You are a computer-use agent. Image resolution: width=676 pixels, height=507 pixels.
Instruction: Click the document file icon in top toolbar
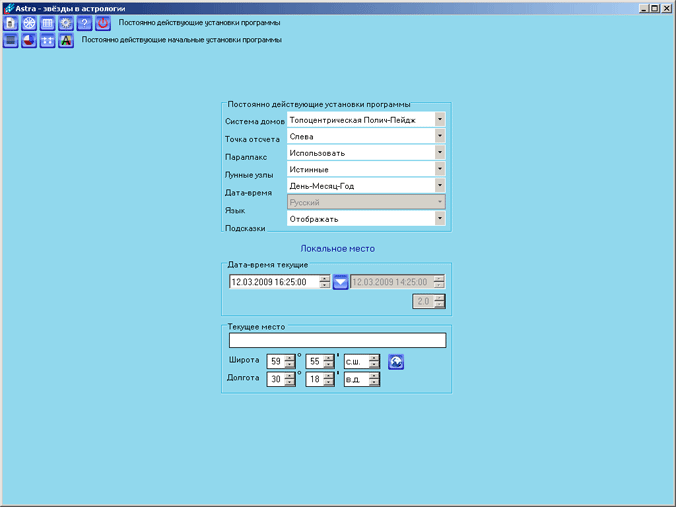pos(11,23)
